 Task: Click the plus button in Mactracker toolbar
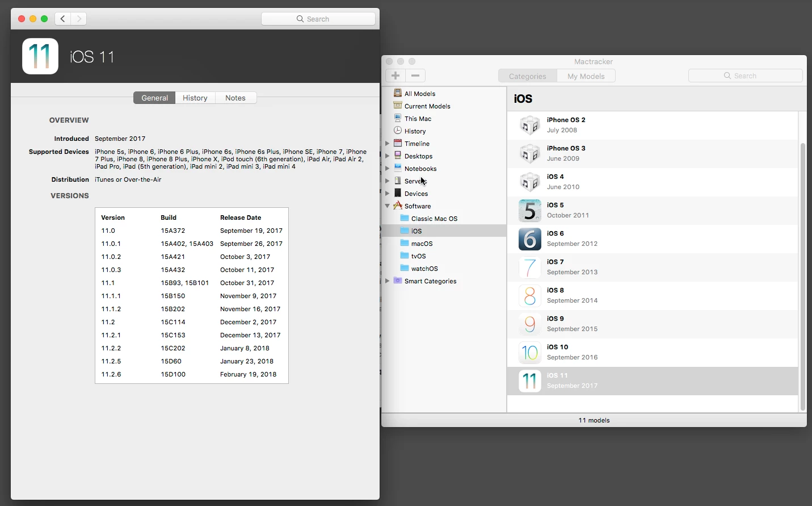click(396, 76)
